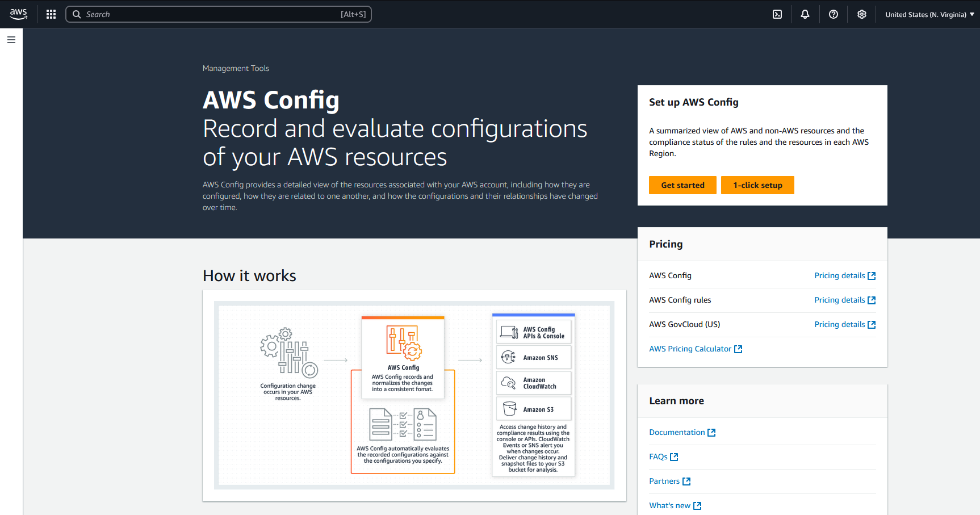The image size is (980, 515).
Task: Expand the side navigation hamburger menu
Action: [x=11, y=40]
